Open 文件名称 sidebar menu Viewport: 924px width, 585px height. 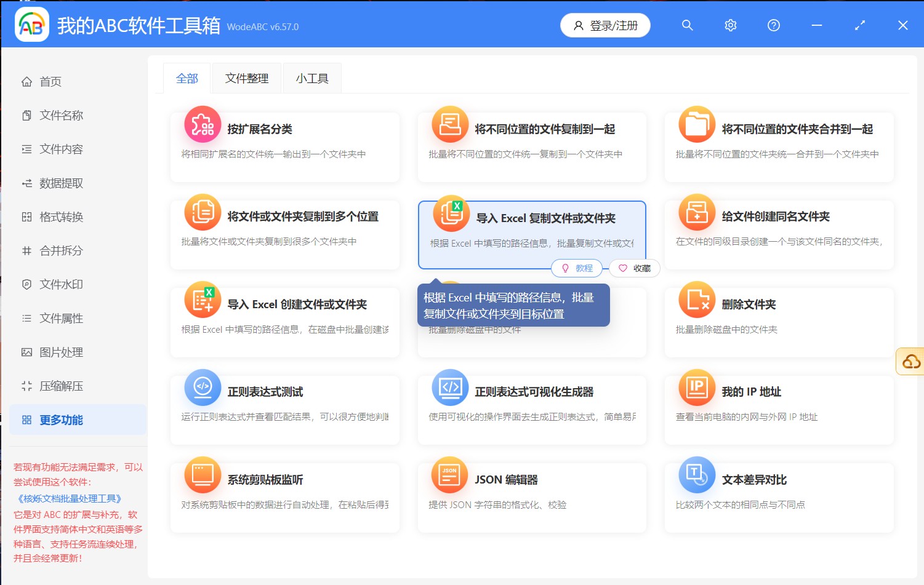pyautogui.click(x=78, y=116)
